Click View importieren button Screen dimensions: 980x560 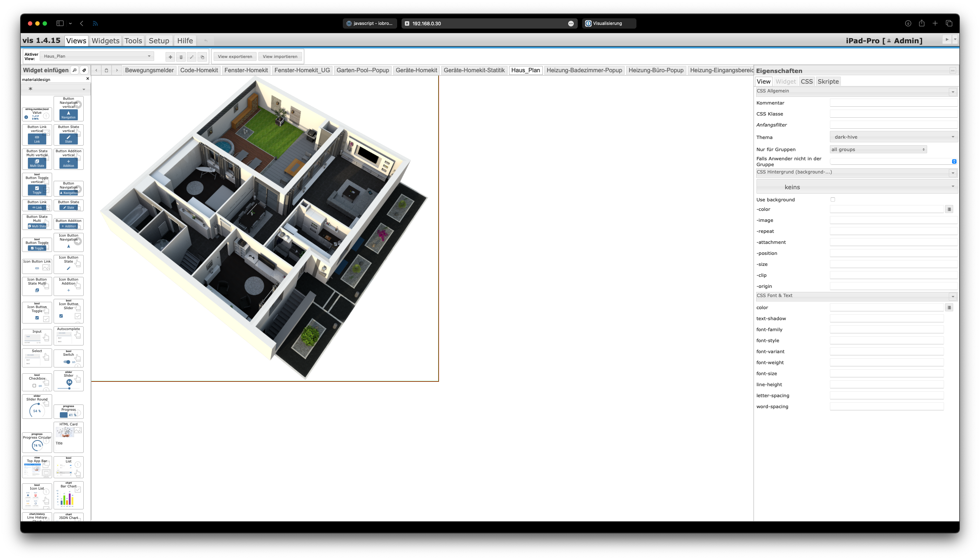tap(280, 56)
